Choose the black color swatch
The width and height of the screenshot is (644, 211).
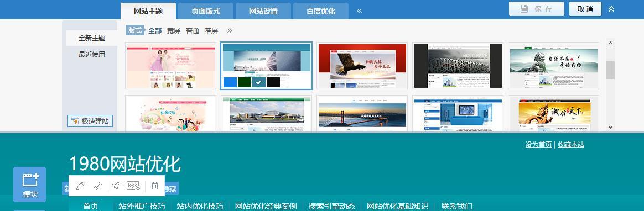click(x=273, y=82)
